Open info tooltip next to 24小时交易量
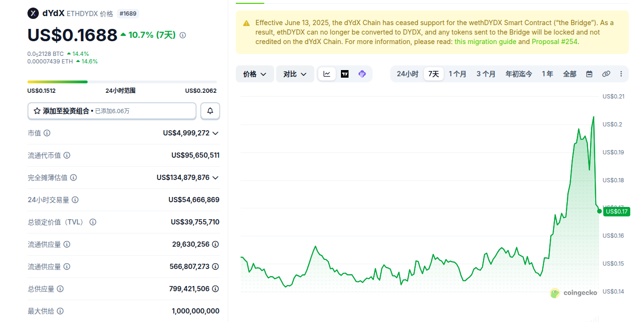This screenshot has height=322, width=644. (x=75, y=200)
